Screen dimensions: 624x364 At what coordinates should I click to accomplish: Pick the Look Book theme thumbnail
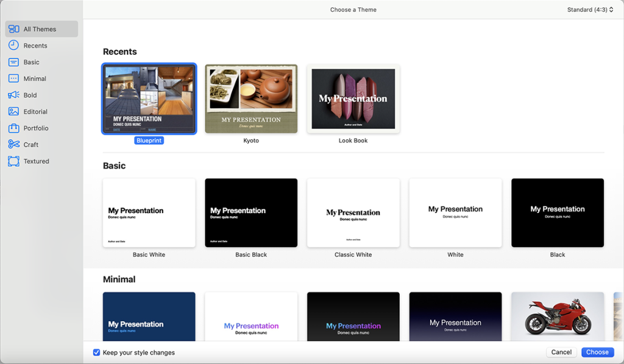pos(353,99)
